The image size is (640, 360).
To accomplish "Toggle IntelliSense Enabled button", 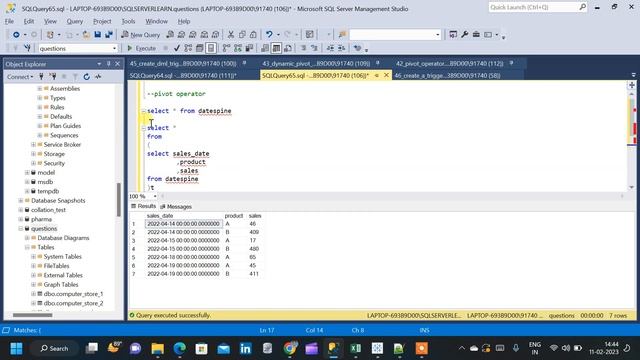I will [211, 48].
